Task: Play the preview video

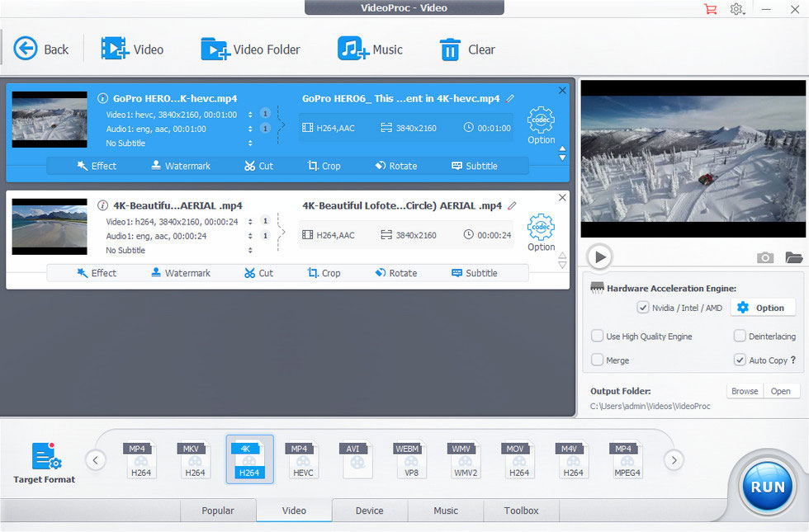Action: coord(599,257)
